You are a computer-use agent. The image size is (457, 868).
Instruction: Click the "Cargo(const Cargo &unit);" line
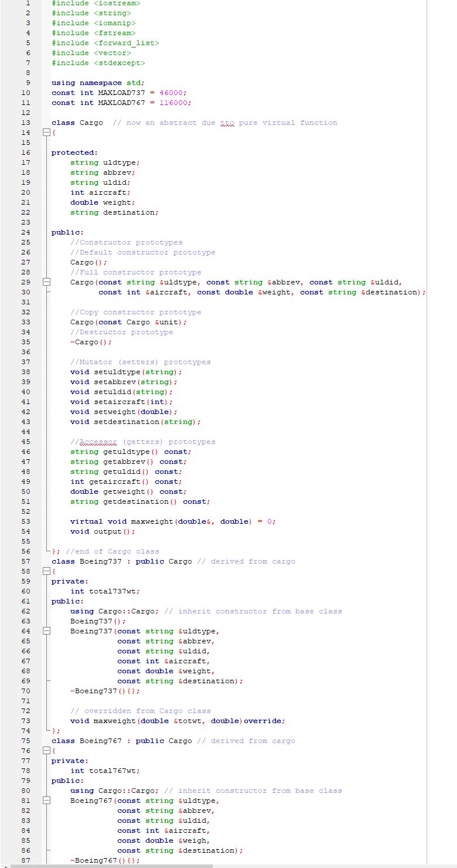click(129, 322)
